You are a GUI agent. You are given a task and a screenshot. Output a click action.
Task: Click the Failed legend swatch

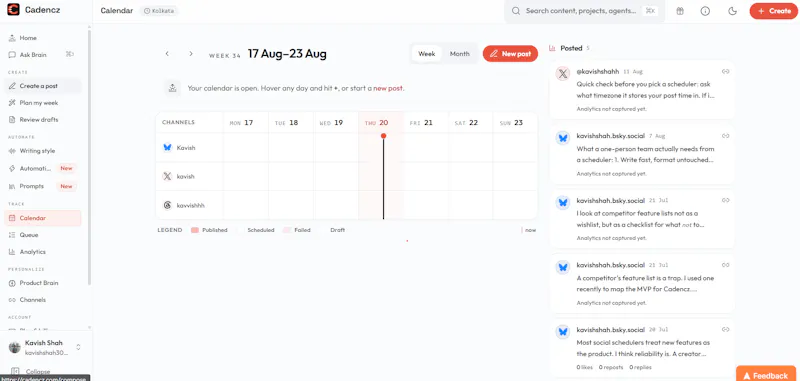pyautogui.click(x=287, y=230)
